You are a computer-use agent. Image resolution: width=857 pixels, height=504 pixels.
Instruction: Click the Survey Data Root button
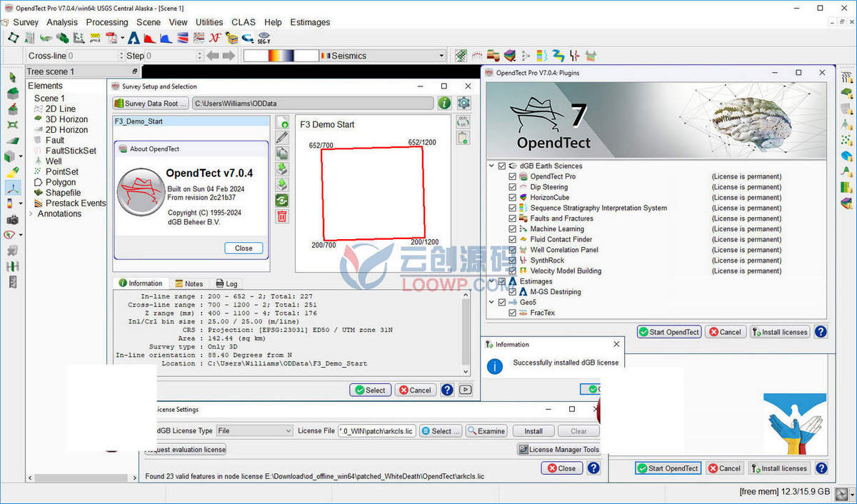point(150,103)
